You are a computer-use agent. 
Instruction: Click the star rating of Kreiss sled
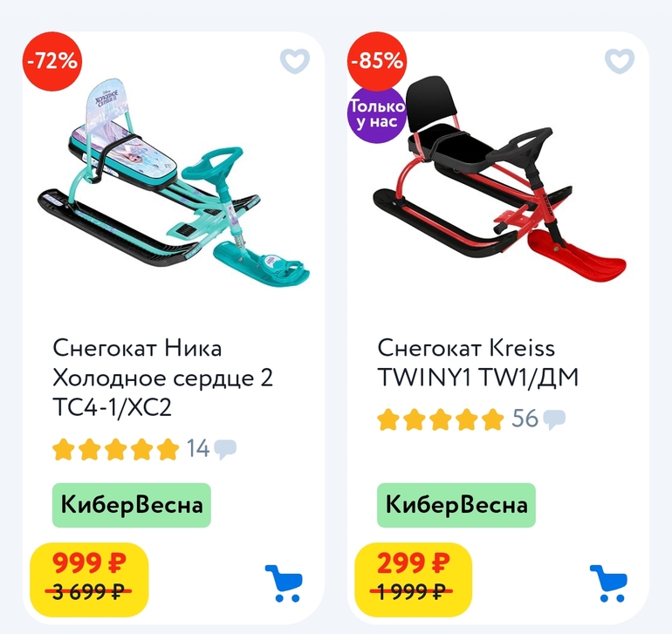click(x=441, y=419)
